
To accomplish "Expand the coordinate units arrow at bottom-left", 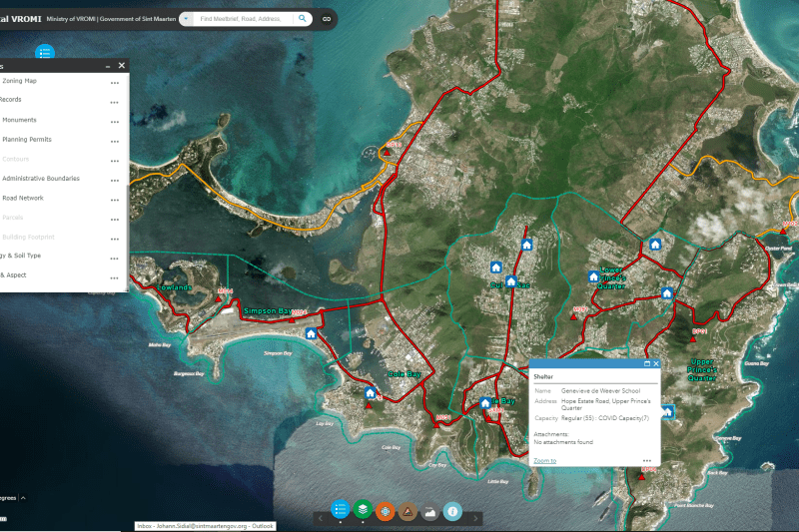I will coord(23,498).
